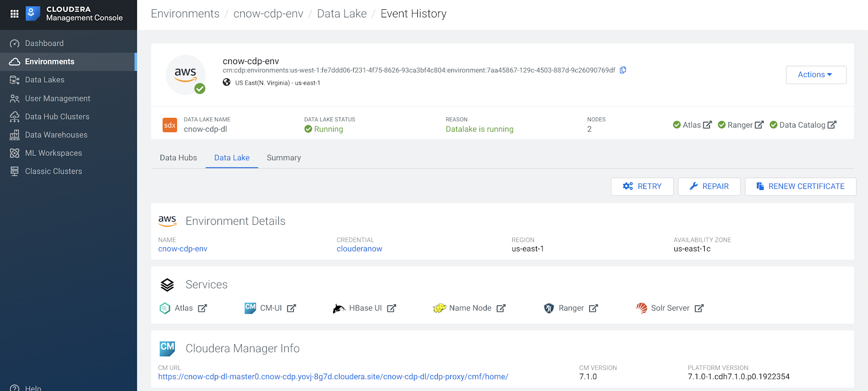
Task: Open the Cloudera Manager URL link
Action: coord(333,376)
